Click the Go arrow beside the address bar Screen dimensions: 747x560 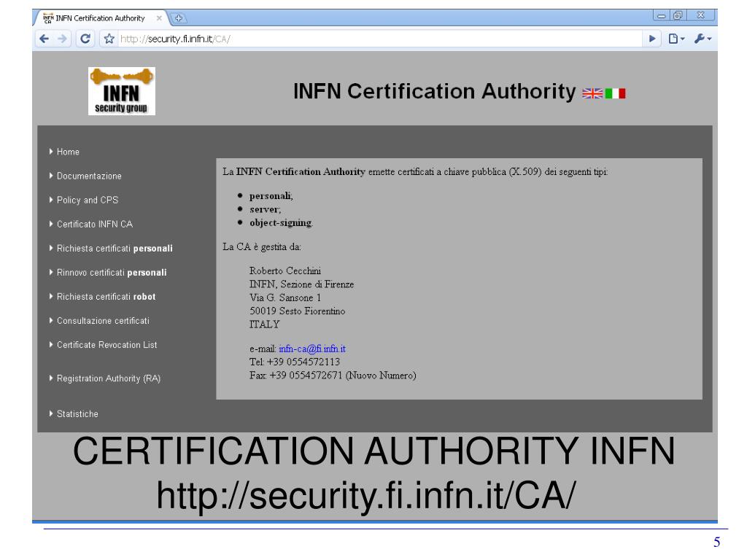[652, 39]
